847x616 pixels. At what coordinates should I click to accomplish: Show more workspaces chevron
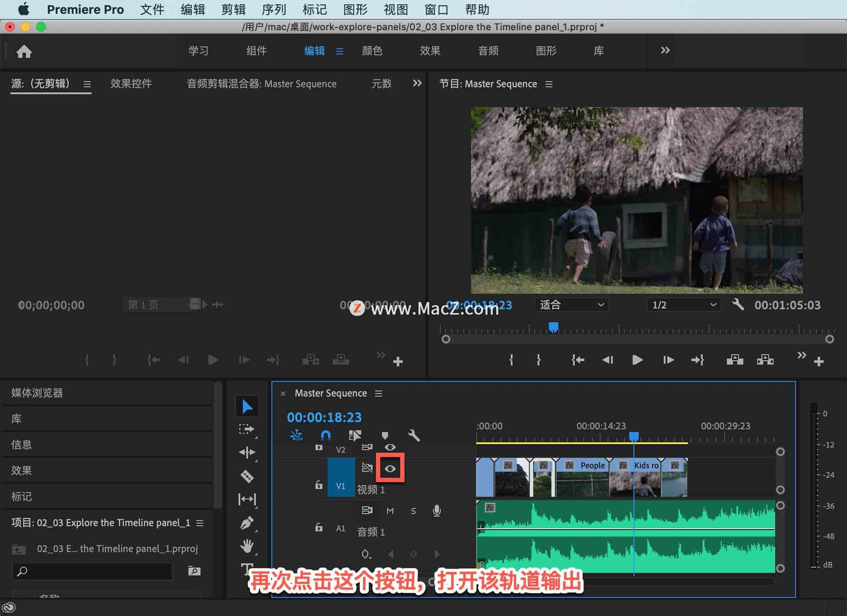(665, 50)
